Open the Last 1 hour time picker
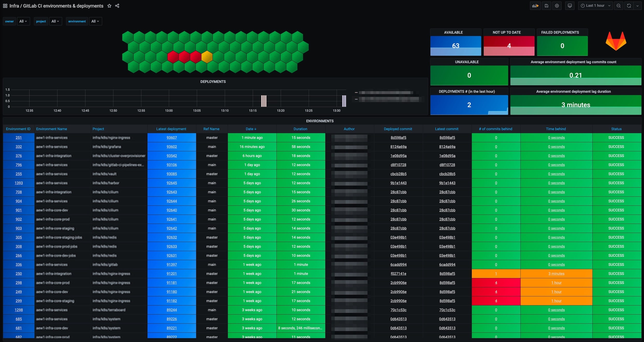 click(x=595, y=6)
